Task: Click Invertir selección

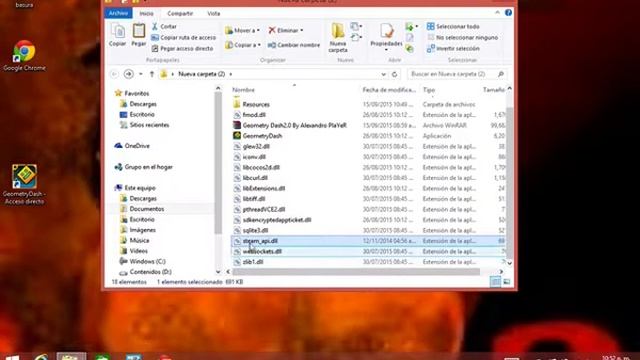Action: pyautogui.click(x=453, y=49)
